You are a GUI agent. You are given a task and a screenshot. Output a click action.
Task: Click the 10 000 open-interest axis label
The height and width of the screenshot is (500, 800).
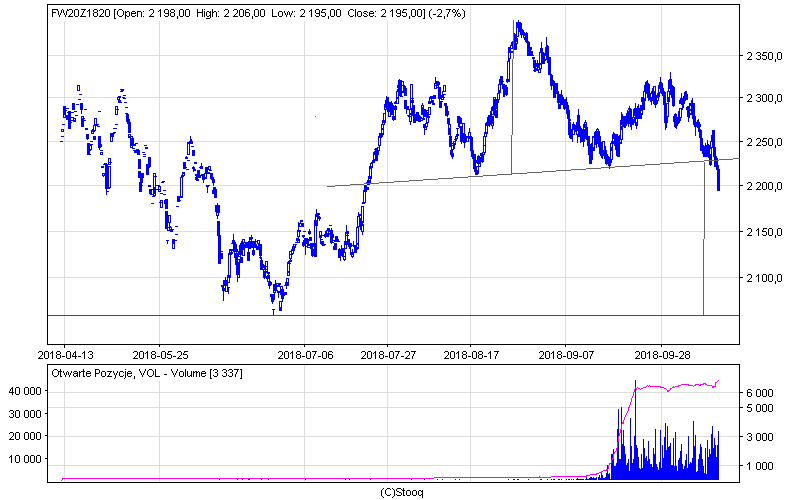[25, 459]
